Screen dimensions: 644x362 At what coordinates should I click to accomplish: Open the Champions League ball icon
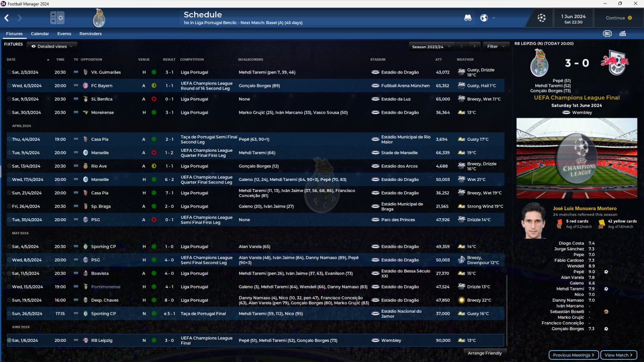click(x=541, y=18)
